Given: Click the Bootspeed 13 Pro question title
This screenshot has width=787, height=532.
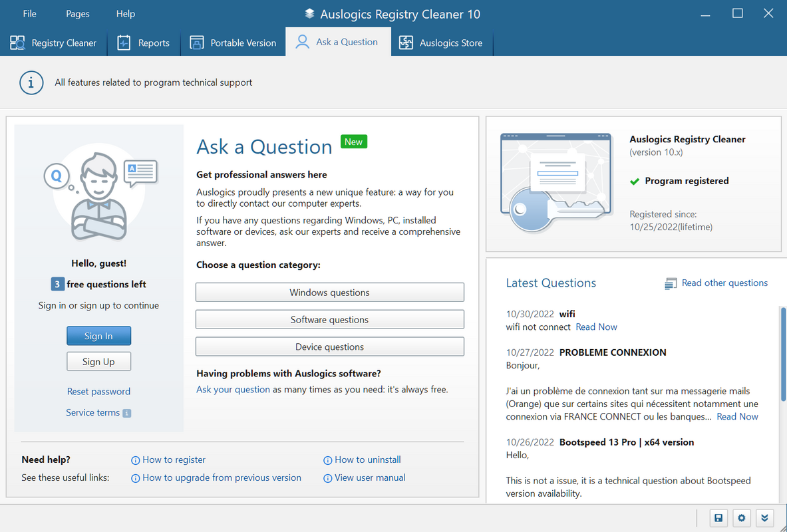Looking at the screenshot, I should click(x=627, y=442).
